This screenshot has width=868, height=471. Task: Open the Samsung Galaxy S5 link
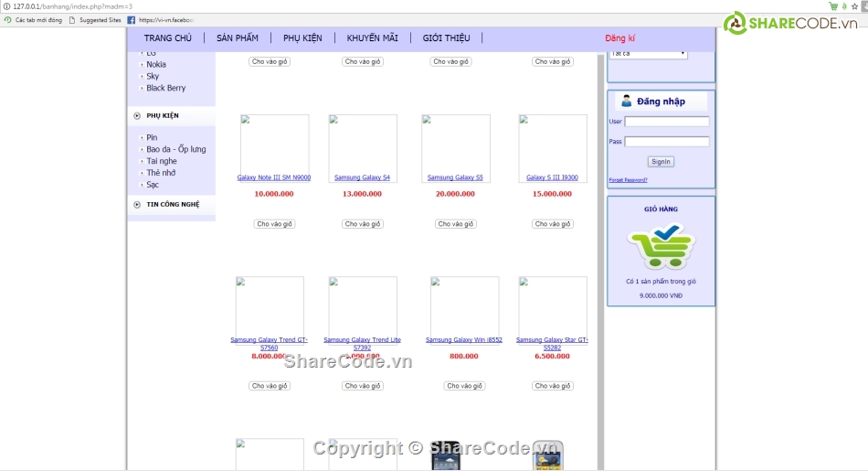click(x=455, y=177)
